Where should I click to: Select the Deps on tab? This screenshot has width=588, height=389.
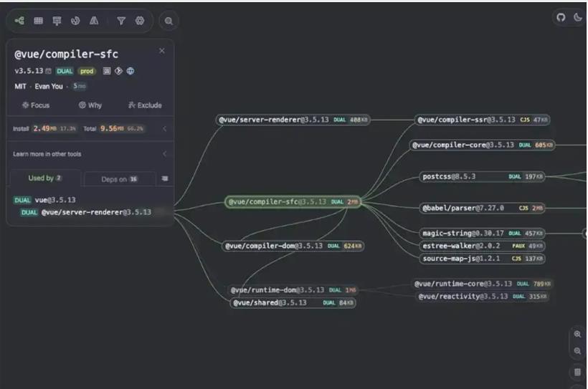coord(120,179)
